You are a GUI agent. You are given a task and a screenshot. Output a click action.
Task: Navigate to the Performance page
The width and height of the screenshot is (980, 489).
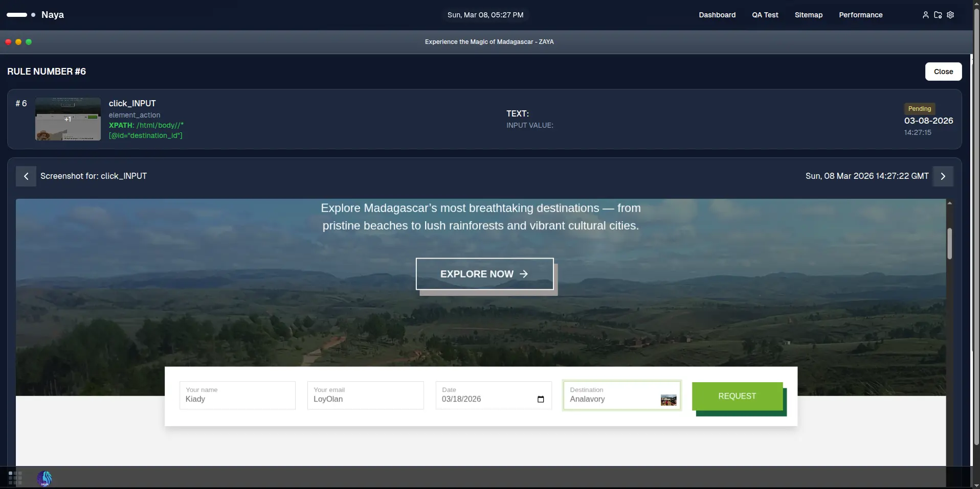click(x=860, y=15)
